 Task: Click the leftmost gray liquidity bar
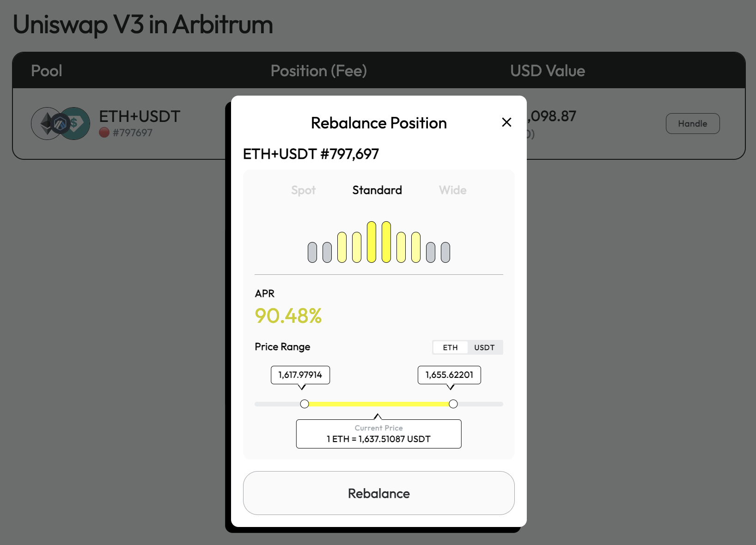pyautogui.click(x=312, y=252)
